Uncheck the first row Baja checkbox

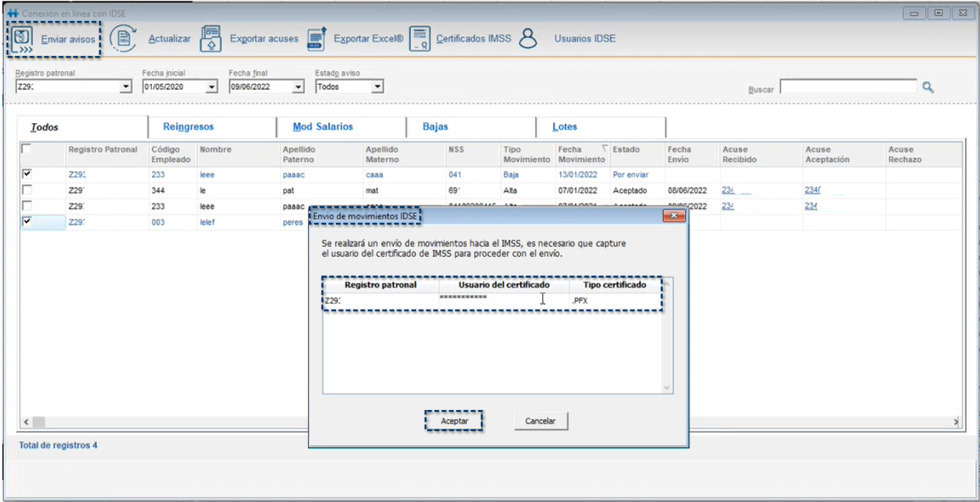[27, 174]
